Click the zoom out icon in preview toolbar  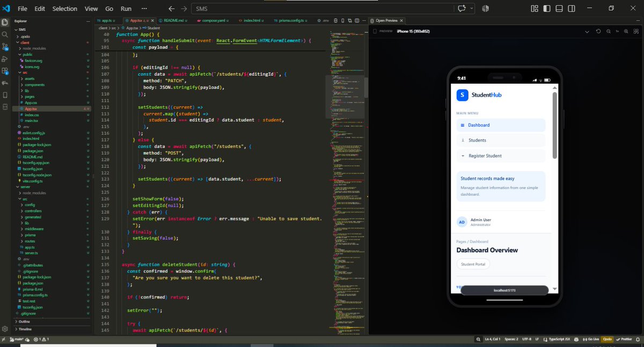pos(608,31)
